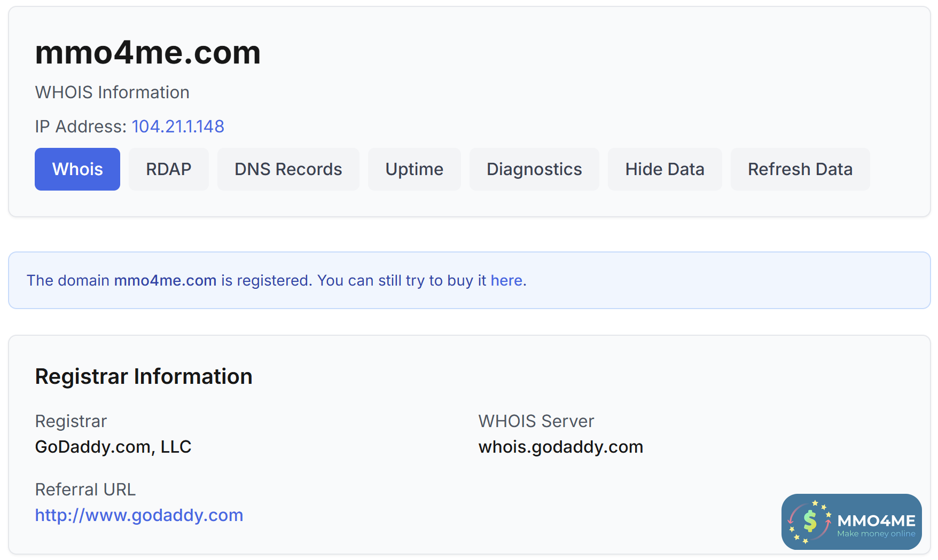938x560 pixels.
Task: Follow the IP address 104.21.1.148 link
Action: click(178, 127)
